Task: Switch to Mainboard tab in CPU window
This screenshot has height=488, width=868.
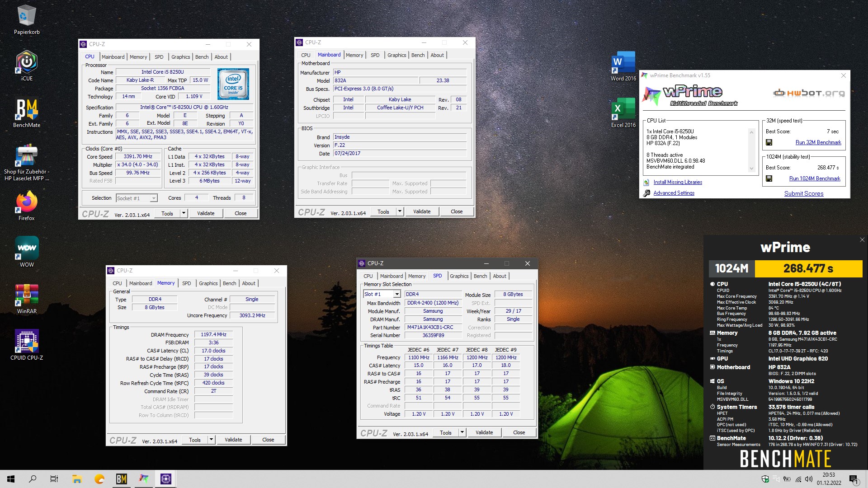Action: click(x=113, y=57)
